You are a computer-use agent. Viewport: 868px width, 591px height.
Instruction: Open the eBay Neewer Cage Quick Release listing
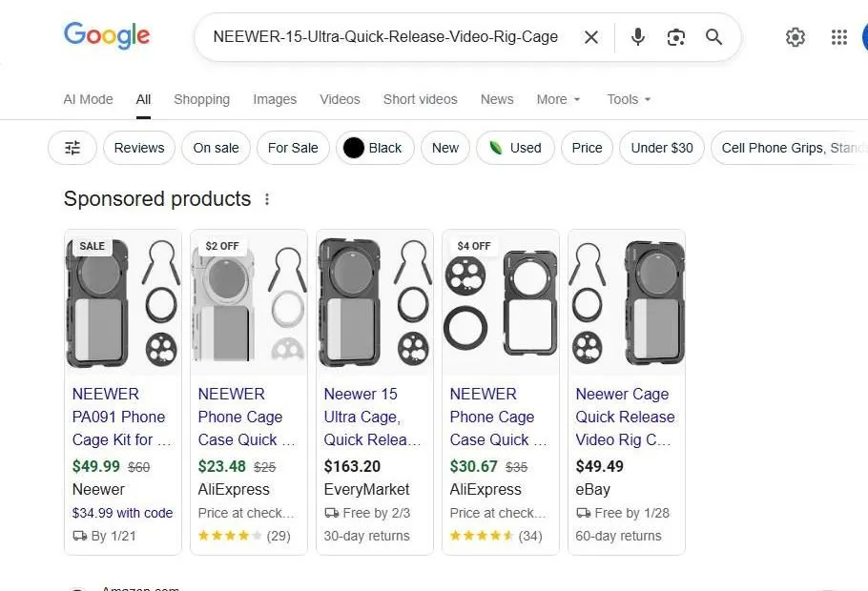tap(625, 417)
